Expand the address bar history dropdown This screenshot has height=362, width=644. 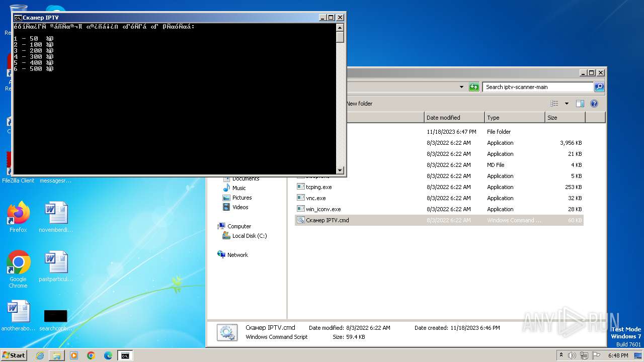point(461,87)
